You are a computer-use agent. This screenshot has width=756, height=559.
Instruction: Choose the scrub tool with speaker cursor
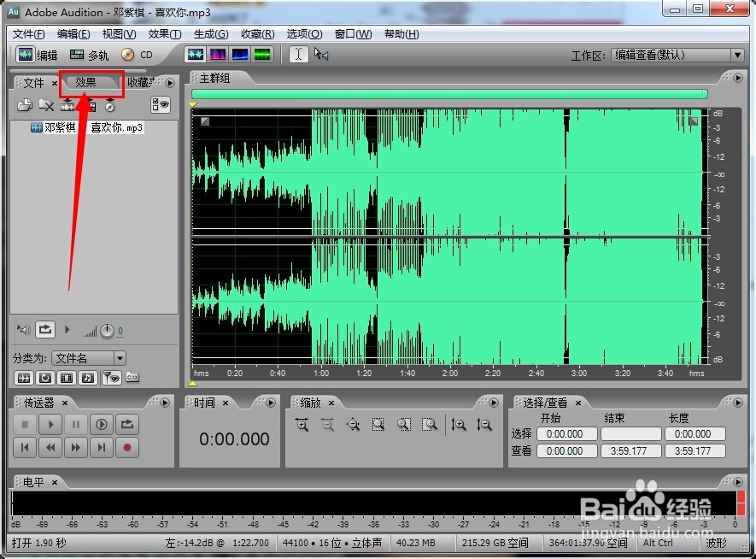pyautogui.click(x=320, y=55)
